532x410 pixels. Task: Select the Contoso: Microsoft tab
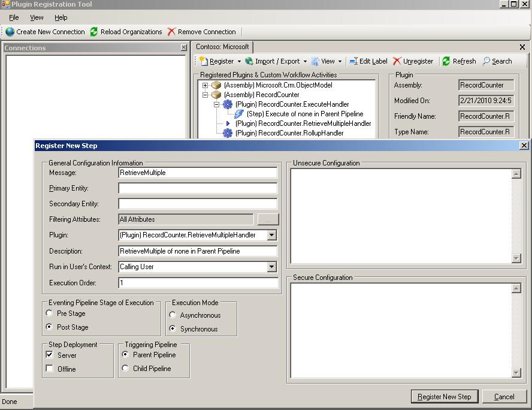click(x=222, y=47)
